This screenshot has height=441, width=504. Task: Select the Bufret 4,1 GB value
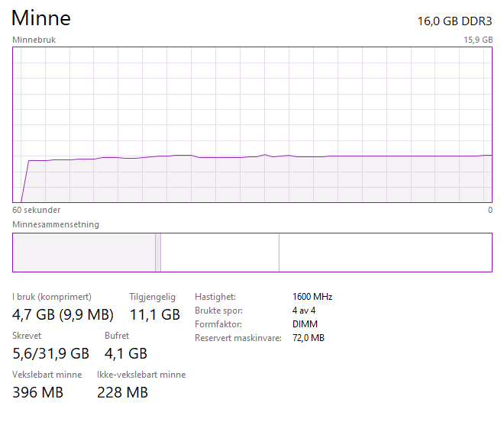(126, 353)
